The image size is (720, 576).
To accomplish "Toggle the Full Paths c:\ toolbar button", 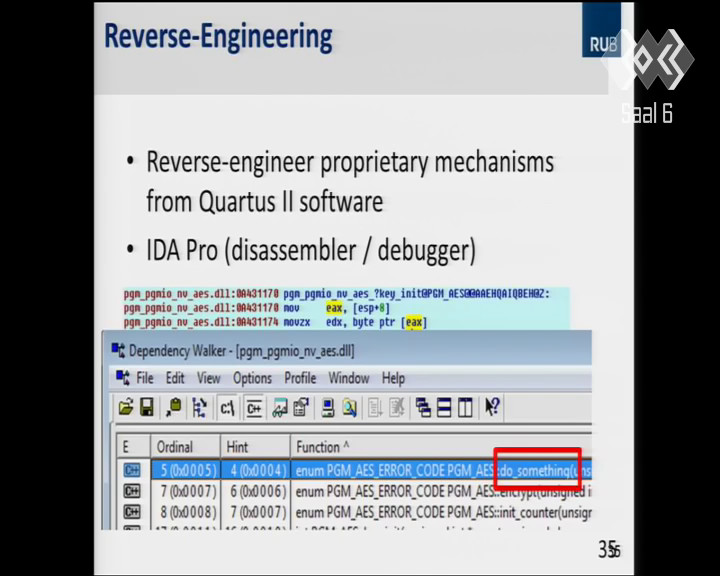I will click(x=227, y=407).
